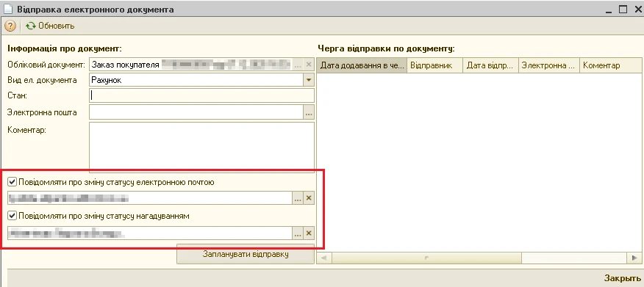Expand the Вид ел. документа dropdown
Viewport: 644px width, 287px height.
(309, 80)
